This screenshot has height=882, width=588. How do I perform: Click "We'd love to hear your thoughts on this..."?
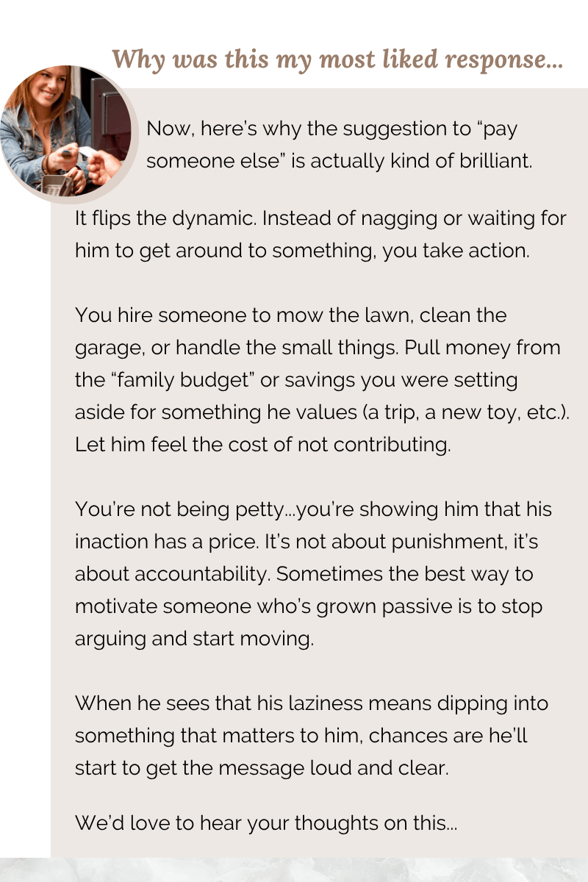click(x=266, y=824)
